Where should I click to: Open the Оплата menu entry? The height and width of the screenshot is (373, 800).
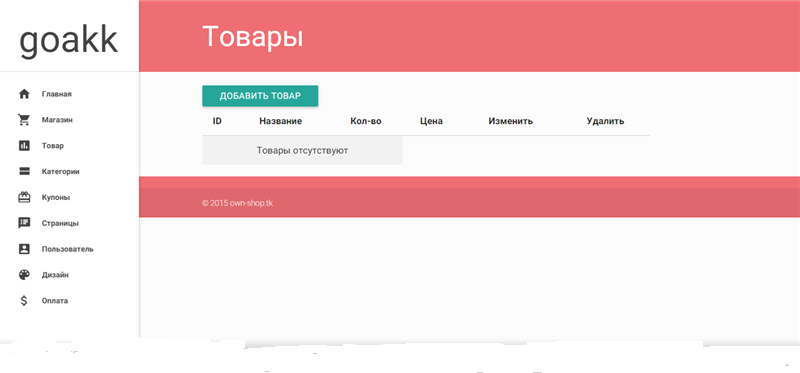click(55, 301)
